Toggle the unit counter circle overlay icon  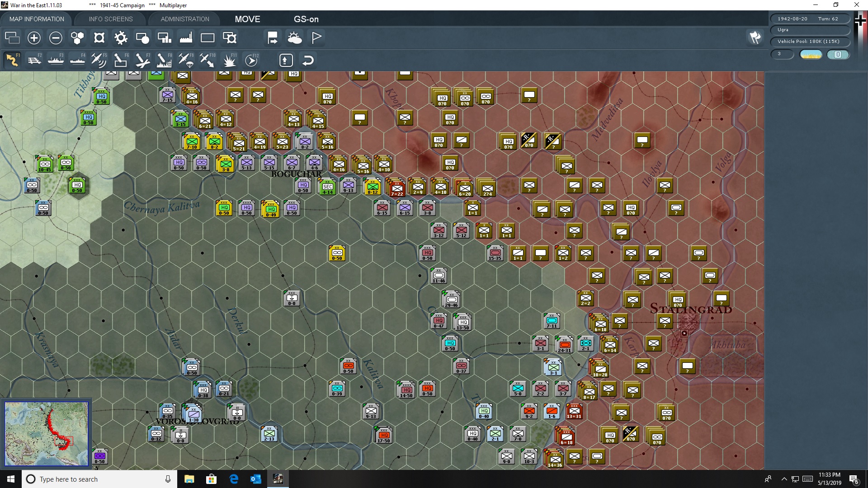point(142,38)
